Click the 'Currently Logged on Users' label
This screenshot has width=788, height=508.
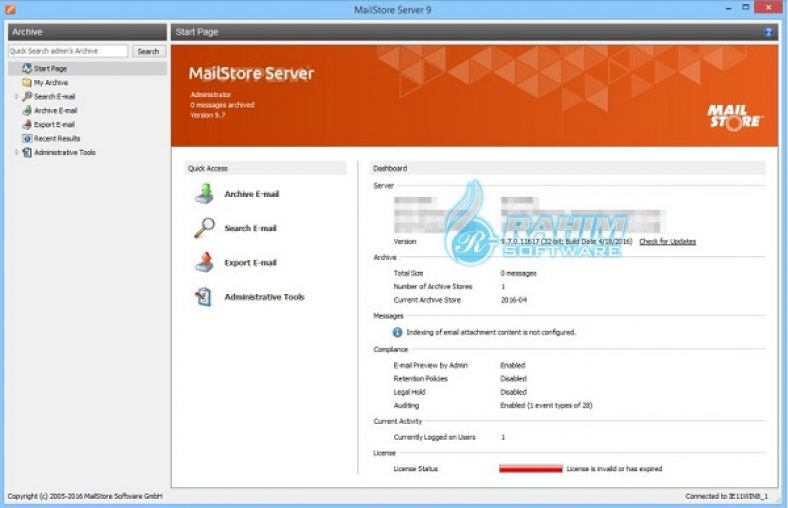pos(435,437)
